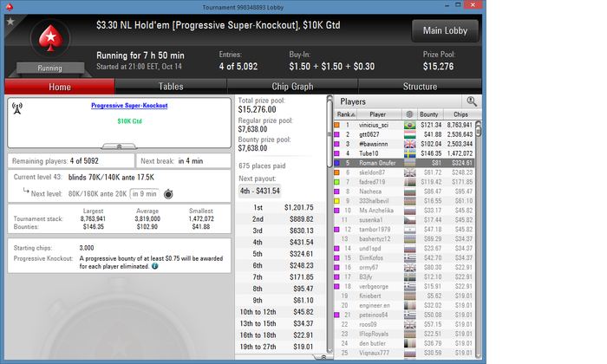Click the PokerStars spade logo
Image resolution: width=607 pixels, height=364 pixels.
pos(50,38)
